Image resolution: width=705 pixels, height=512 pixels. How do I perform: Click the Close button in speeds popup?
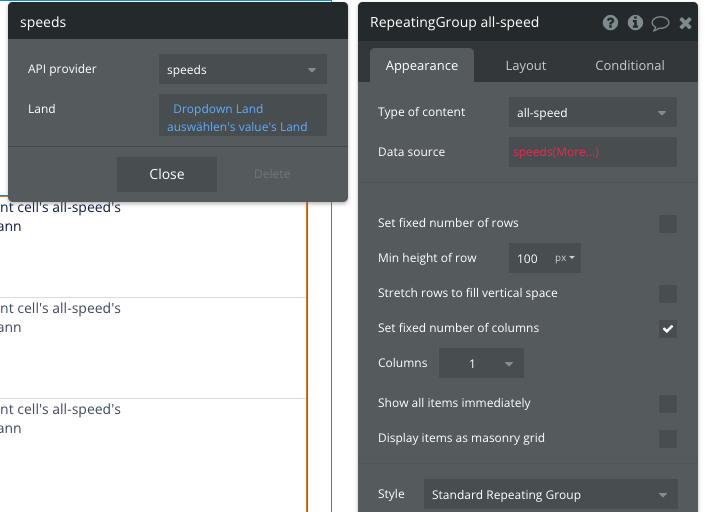click(167, 174)
